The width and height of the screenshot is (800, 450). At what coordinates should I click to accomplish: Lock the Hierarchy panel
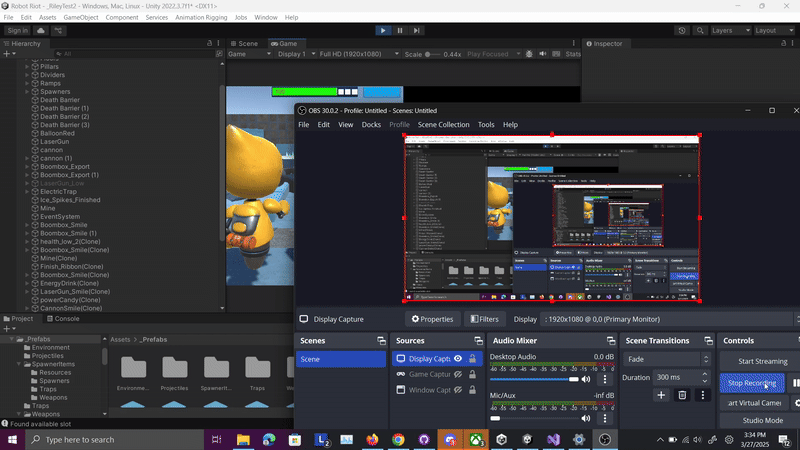(210, 43)
